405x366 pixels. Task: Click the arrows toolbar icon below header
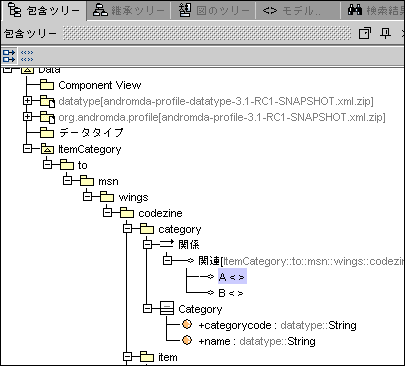9,56
